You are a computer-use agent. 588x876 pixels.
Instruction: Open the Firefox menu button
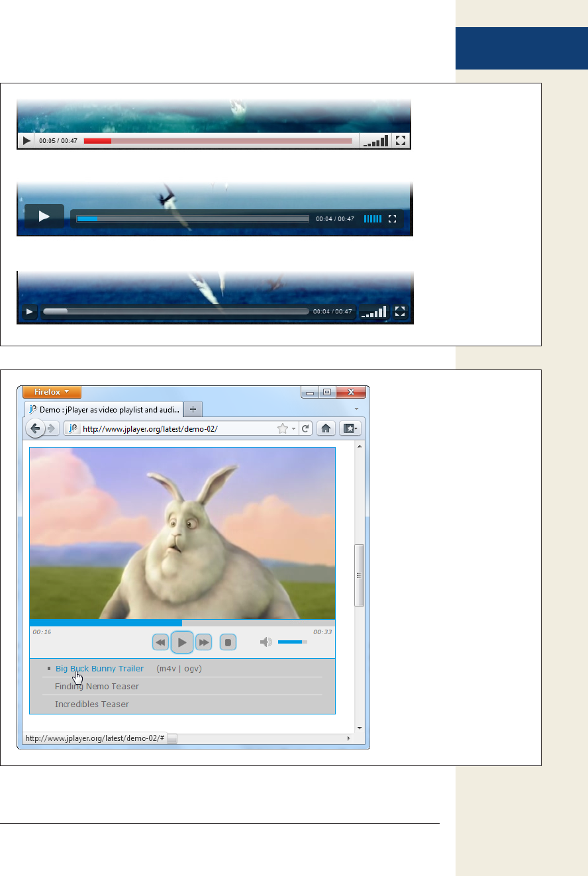[x=52, y=392]
